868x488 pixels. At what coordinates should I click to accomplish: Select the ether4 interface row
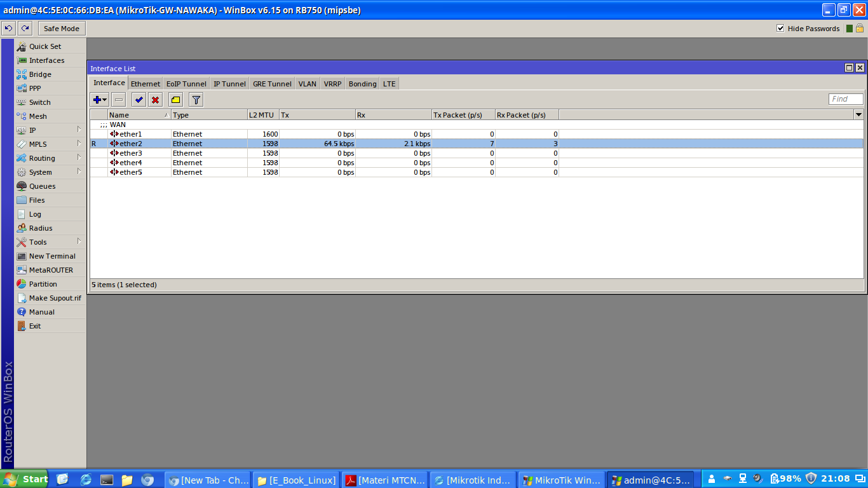click(x=477, y=163)
